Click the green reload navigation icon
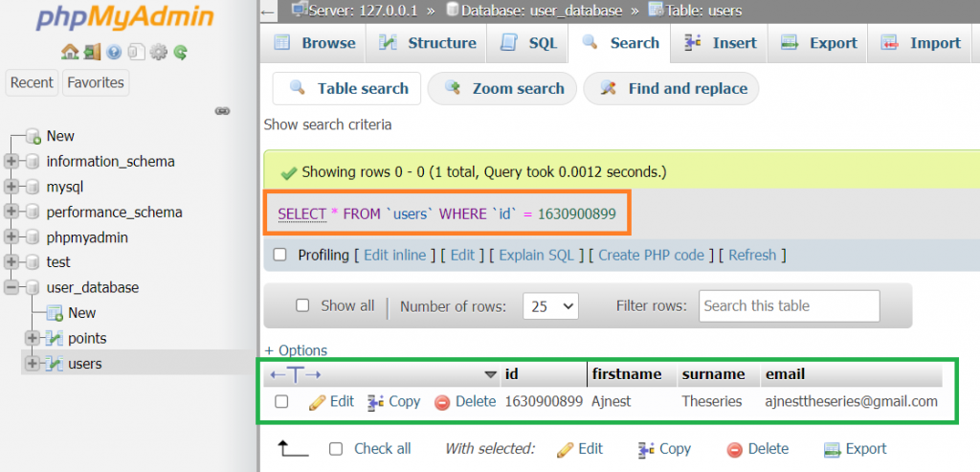Image resolution: width=980 pixels, height=472 pixels. point(181,52)
